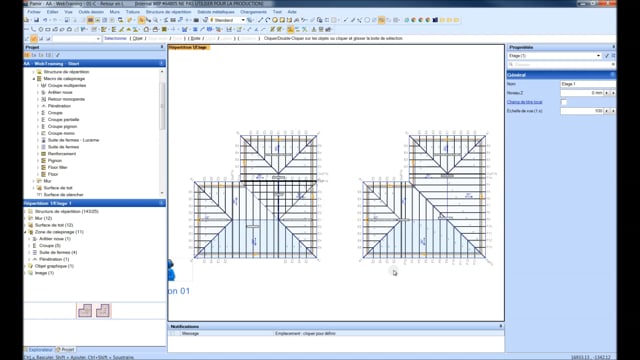The image size is (640, 360).
Task: Click the Croupe multipentes macro icon
Action: coord(43,86)
